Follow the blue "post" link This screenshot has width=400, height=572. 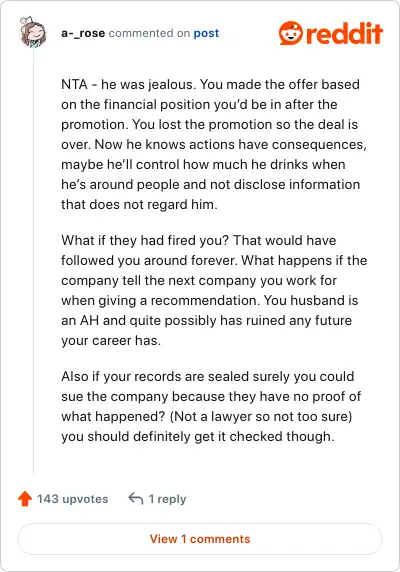[x=206, y=33]
